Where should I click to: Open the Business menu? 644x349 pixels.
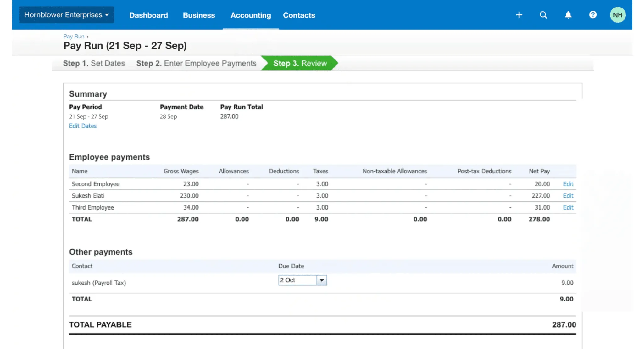tap(199, 15)
